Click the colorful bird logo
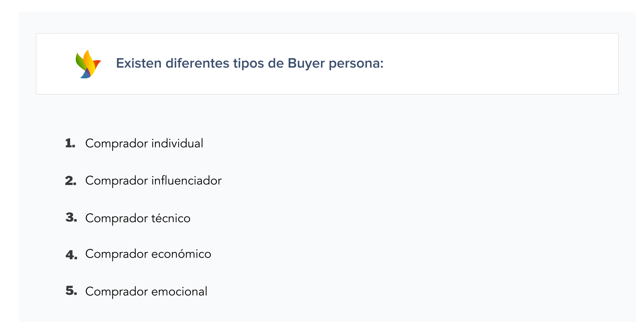The image size is (644, 322). 88,64
